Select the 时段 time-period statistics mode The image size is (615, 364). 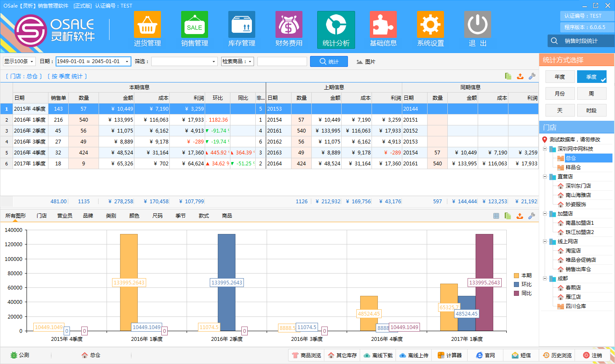591,110
